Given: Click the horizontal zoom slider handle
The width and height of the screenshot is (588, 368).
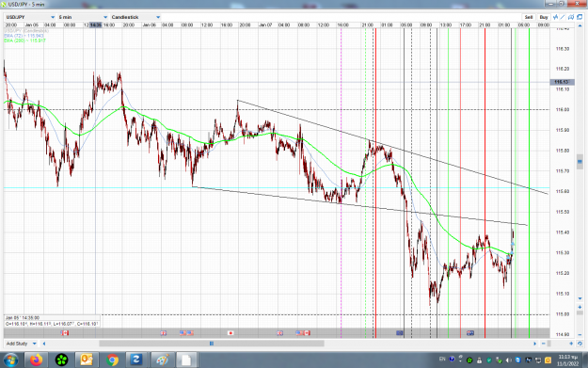Looking at the screenshot, I should [x=548, y=344].
